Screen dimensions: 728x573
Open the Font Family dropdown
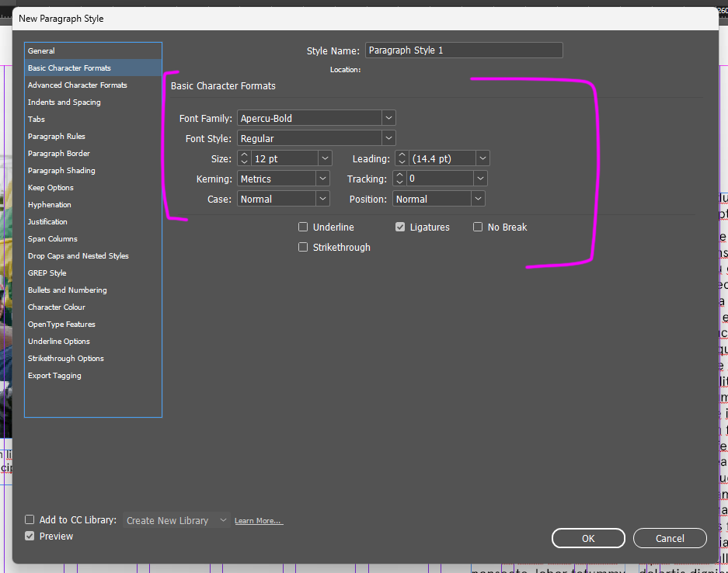[388, 117]
